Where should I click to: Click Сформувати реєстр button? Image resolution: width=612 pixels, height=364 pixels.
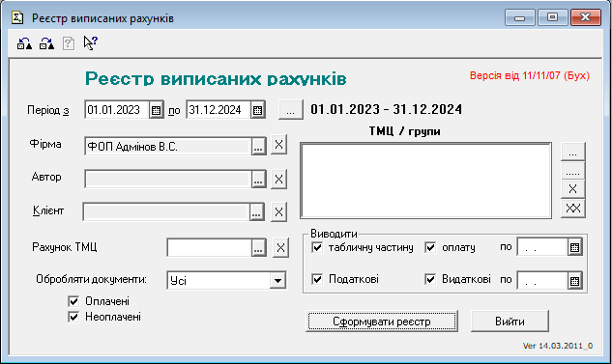[382, 322]
